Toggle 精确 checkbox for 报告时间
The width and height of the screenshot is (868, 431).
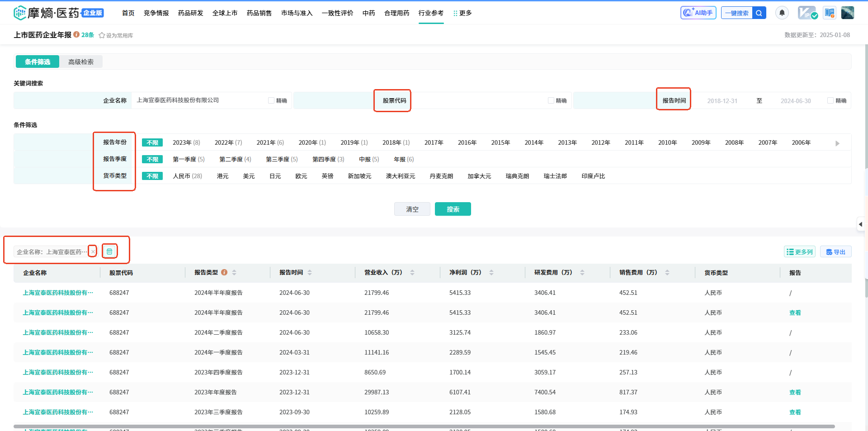coord(830,100)
